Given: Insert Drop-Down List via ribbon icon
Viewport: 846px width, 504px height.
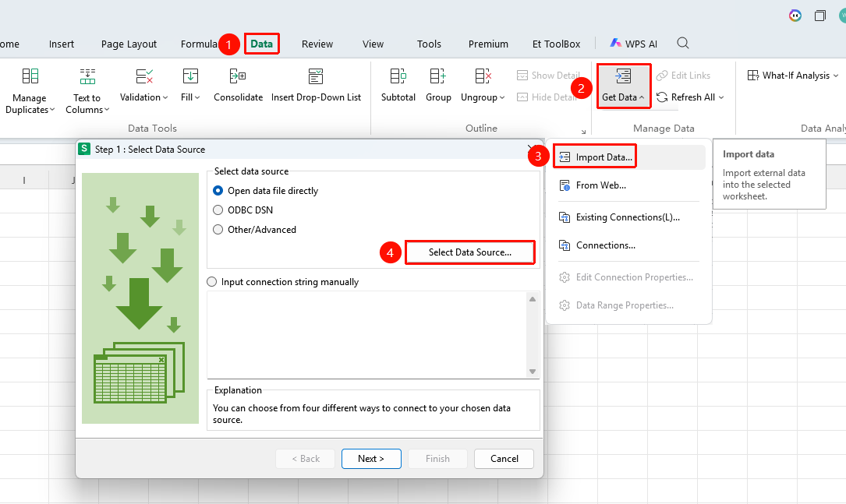Looking at the screenshot, I should (x=316, y=76).
